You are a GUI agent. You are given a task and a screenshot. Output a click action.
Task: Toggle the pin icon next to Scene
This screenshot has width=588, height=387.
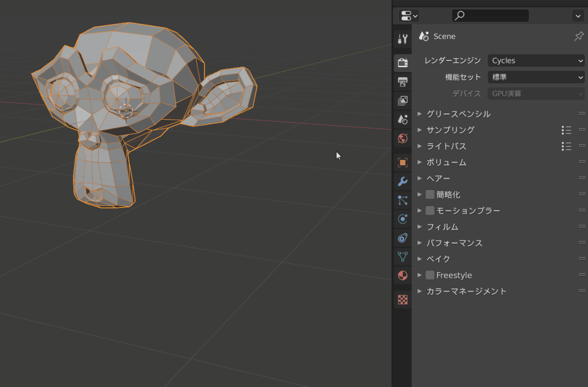[x=579, y=36]
